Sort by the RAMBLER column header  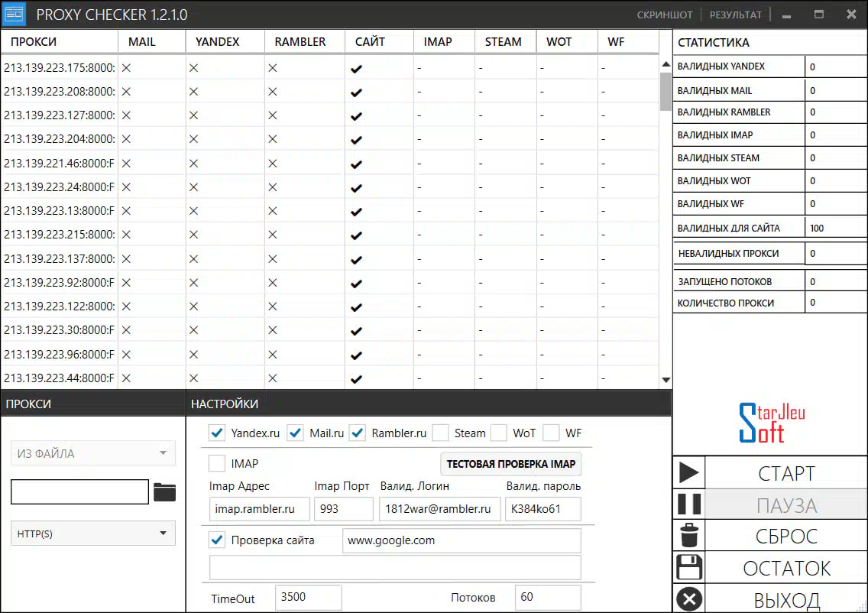point(305,41)
